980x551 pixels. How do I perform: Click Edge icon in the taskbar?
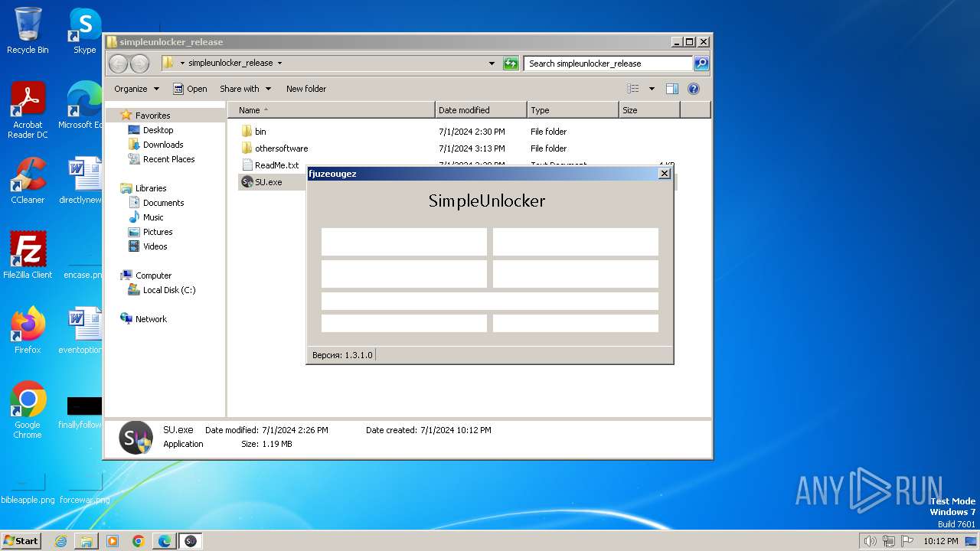pyautogui.click(x=165, y=541)
